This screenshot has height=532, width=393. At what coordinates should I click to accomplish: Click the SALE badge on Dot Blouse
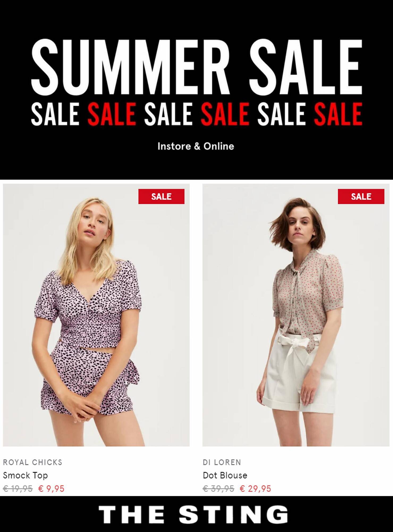tap(361, 196)
